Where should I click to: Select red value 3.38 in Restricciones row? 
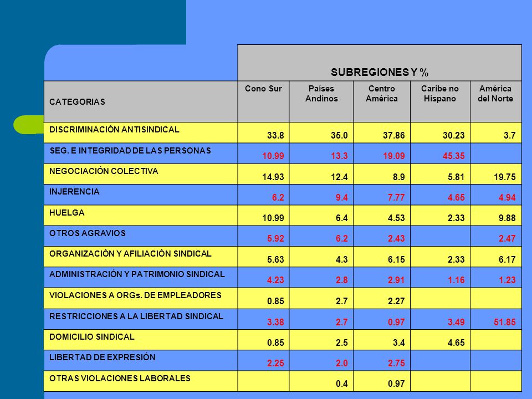[x=275, y=322]
